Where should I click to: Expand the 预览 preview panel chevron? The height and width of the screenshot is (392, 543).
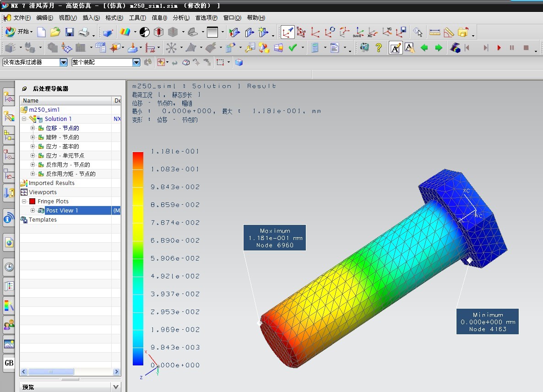[x=116, y=387]
